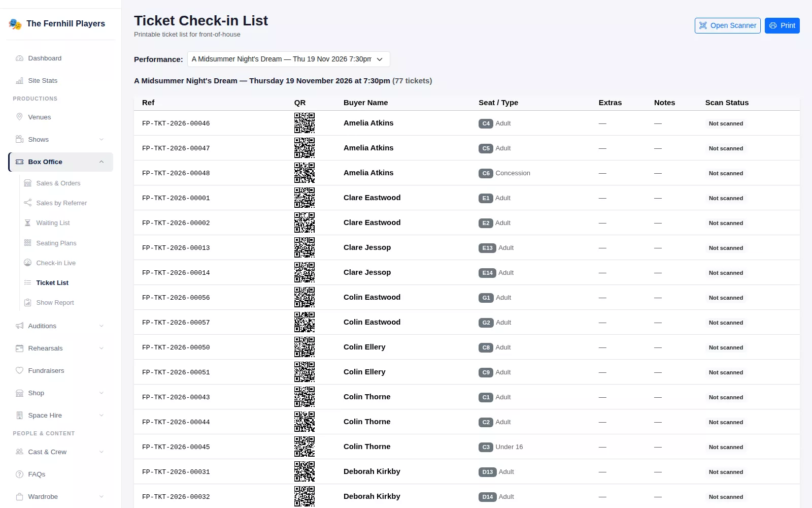This screenshot has height=508, width=812.
Task: Expand the Wardrobe menu section
Action: click(101, 497)
